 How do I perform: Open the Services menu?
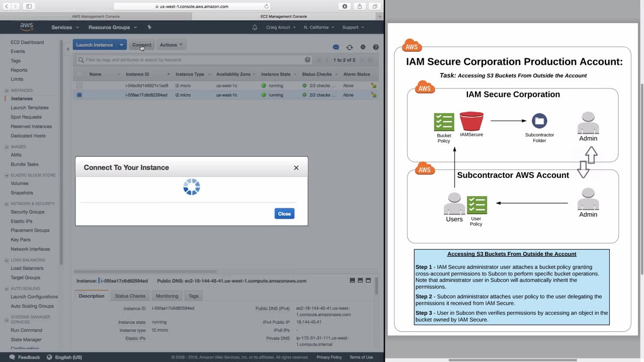pos(64,27)
